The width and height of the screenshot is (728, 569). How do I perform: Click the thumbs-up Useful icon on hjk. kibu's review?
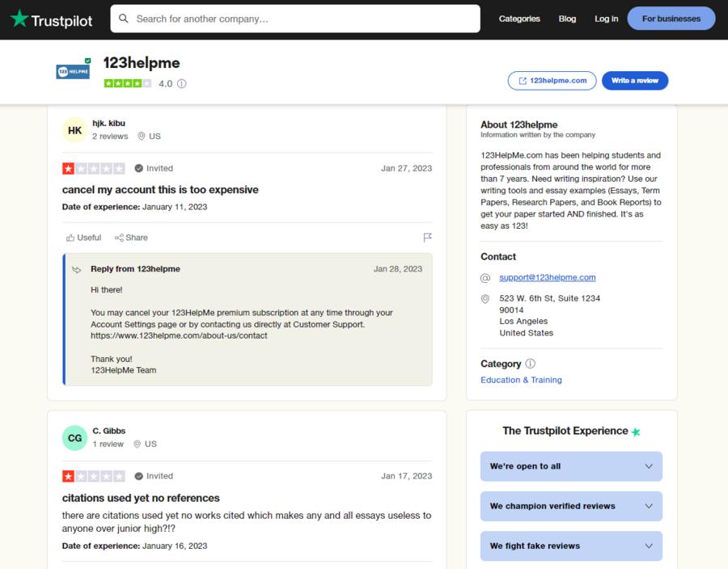[71, 237]
